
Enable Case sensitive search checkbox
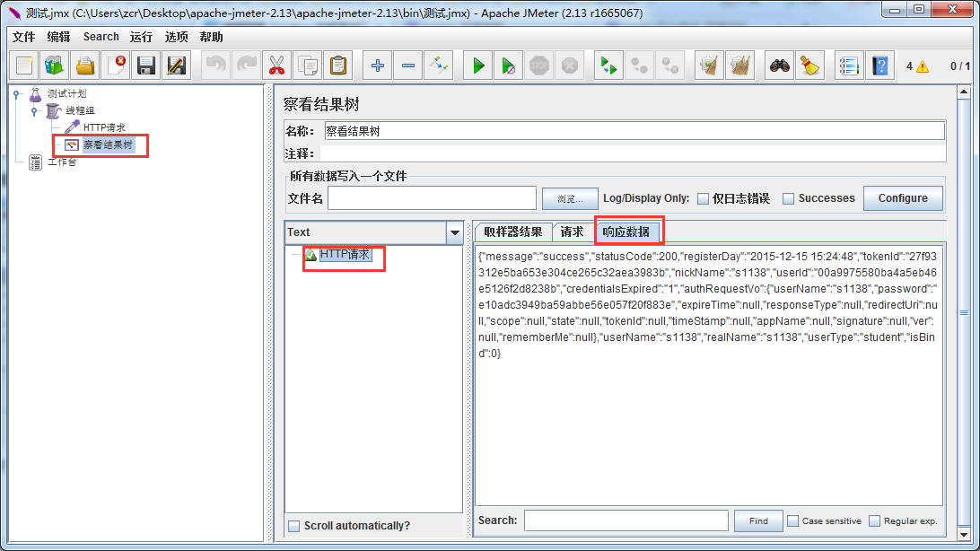pos(793,520)
